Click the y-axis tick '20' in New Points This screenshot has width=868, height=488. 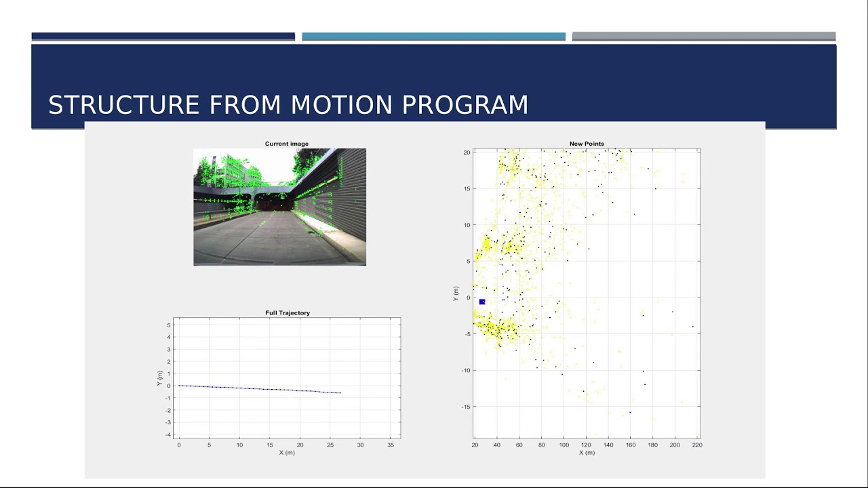coord(467,152)
